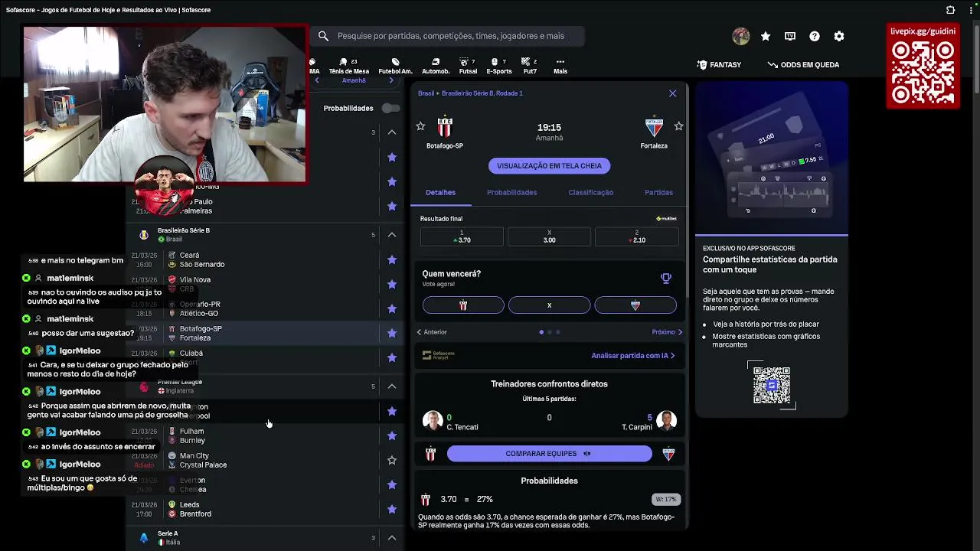Vote for Fortaleza to win
Screen dimensions: 980x551
(635, 305)
